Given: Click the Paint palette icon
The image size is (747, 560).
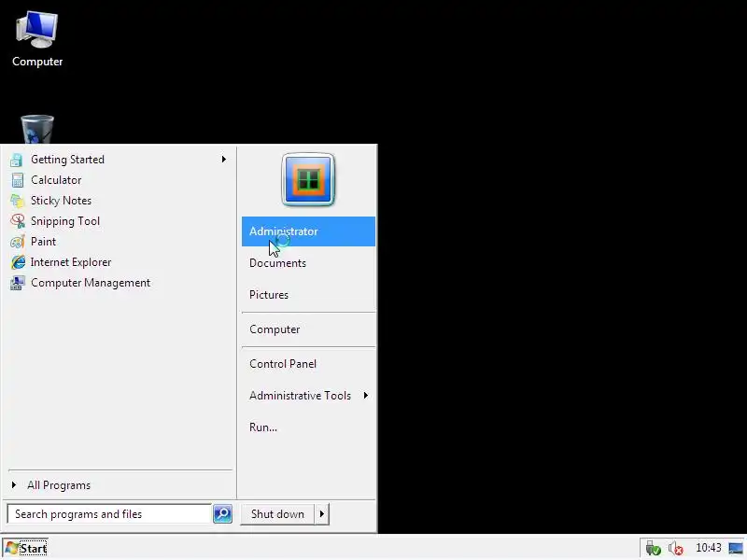Looking at the screenshot, I should (17, 242).
